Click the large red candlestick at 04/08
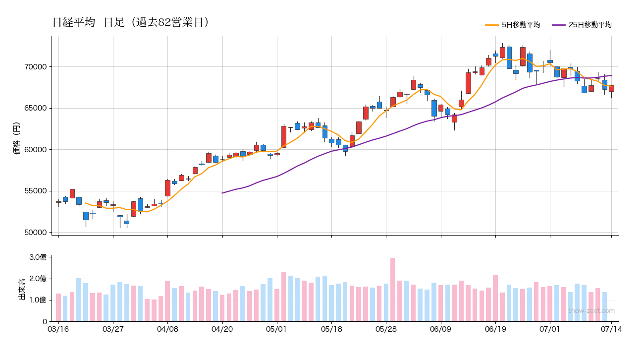The width and height of the screenshot is (644, 357). [167, 188]
